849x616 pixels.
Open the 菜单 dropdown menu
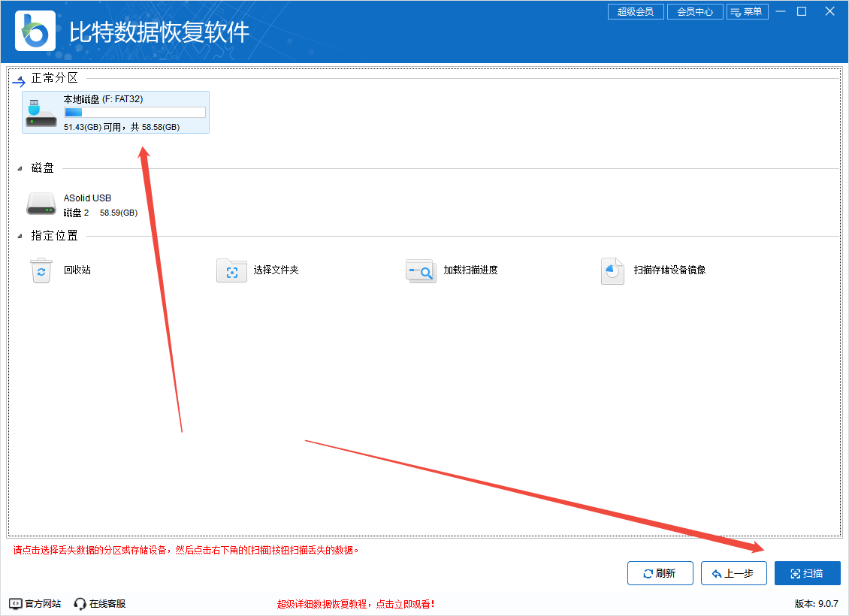coord(748,11)
